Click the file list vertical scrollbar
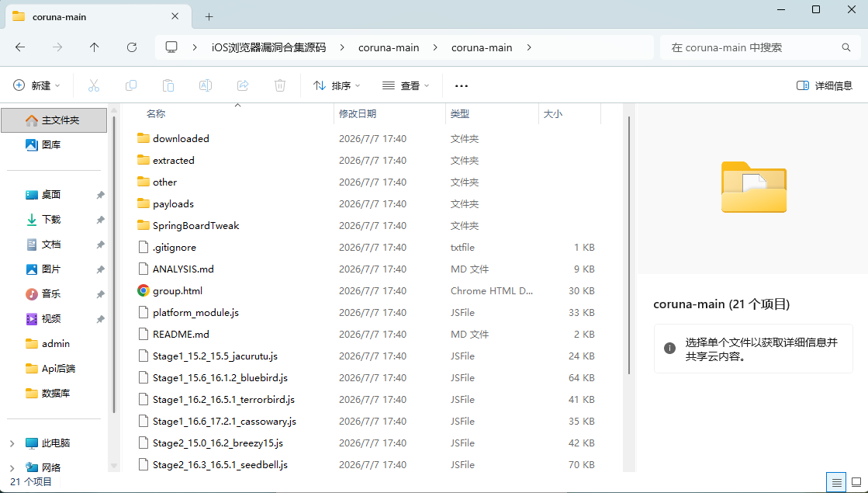This screenshot has width=868, height=493. pos(629,245)
